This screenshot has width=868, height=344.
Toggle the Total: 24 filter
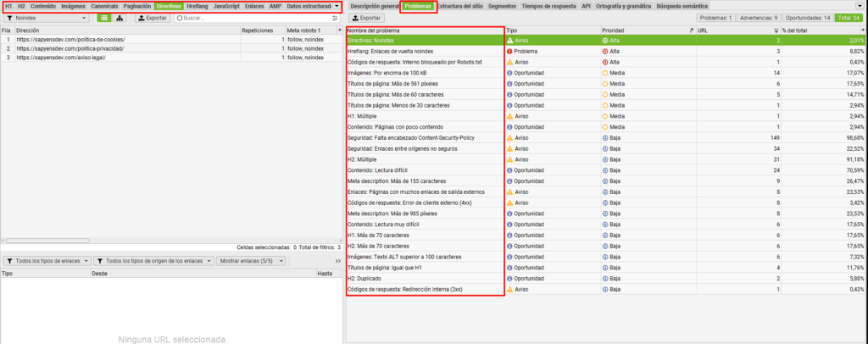click(x=849, y=19)
